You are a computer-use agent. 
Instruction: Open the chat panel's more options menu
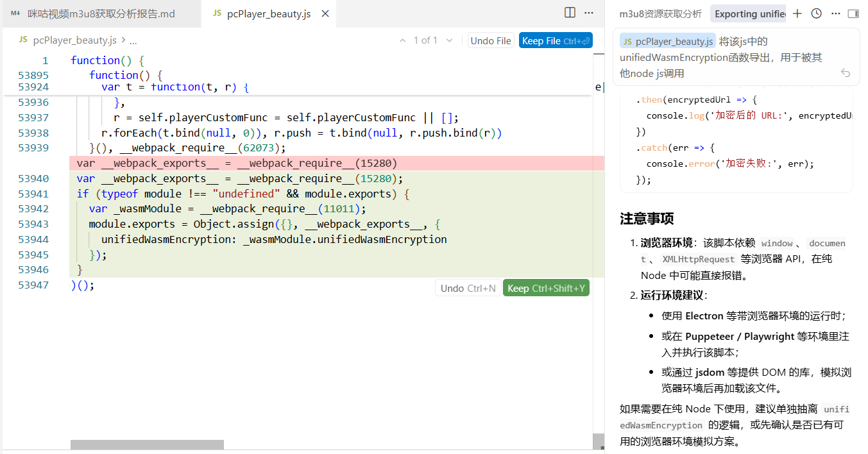coord(835,13)
